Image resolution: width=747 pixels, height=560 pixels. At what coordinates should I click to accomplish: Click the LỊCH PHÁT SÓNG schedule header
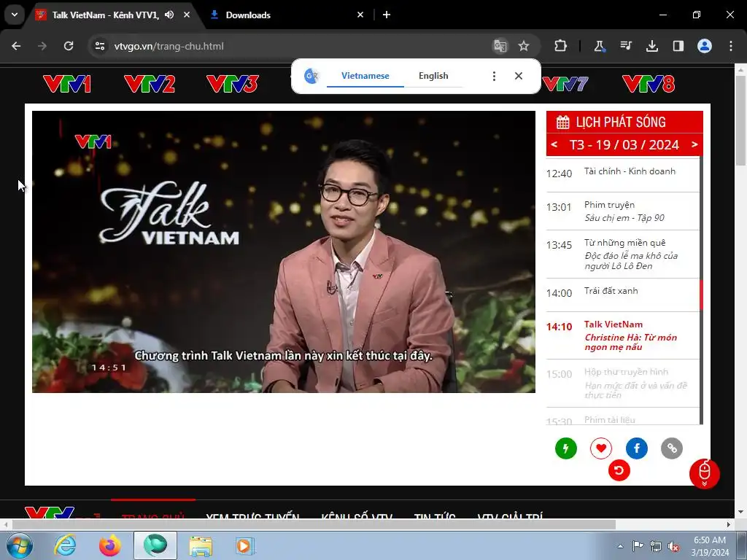624,122
